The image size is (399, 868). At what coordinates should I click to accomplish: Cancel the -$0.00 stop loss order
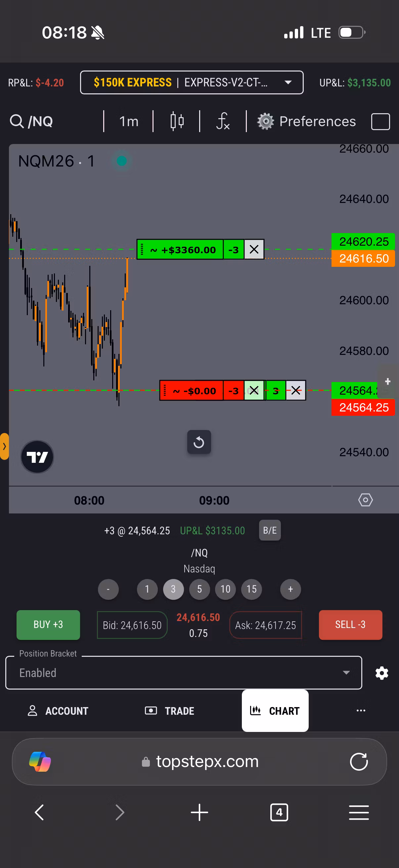point(254,391)
